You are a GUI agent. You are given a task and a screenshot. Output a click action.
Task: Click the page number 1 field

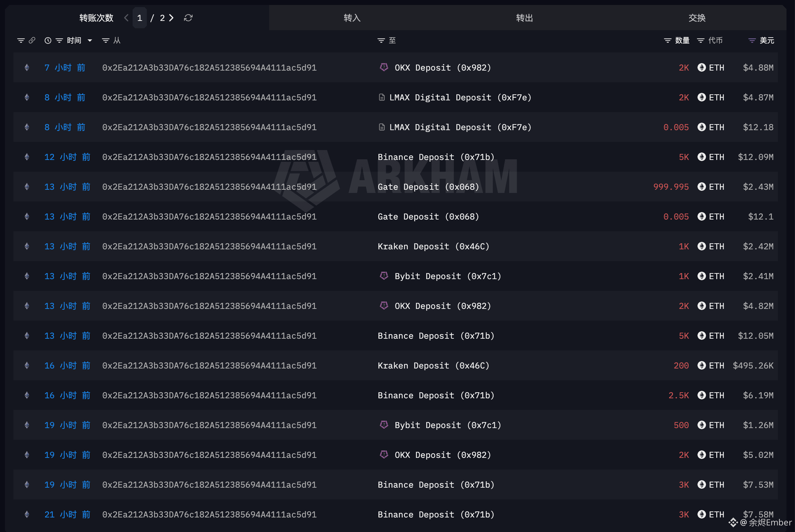(x=140, y=18)
